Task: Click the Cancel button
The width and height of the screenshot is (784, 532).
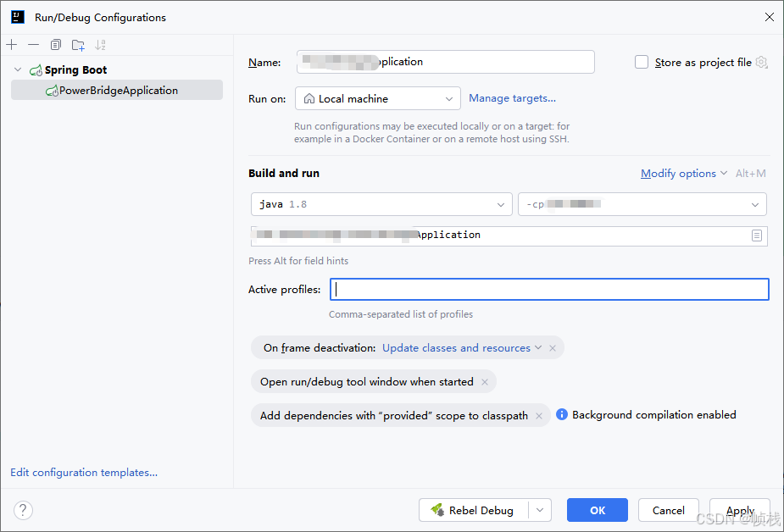Action: tap(669, 510)
